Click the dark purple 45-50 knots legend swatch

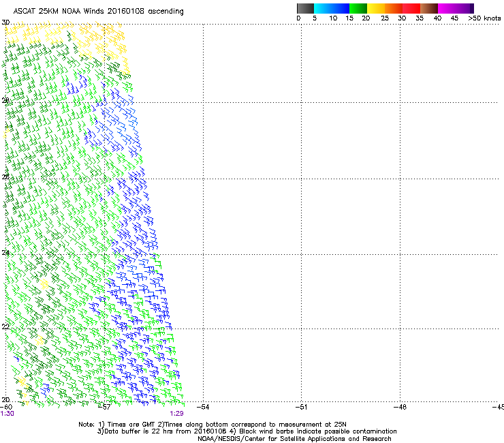[464, 8]
